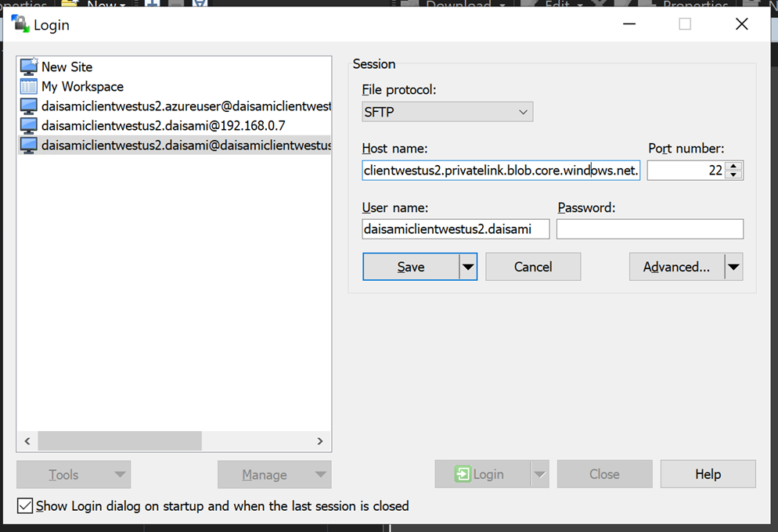This screenshot has height=532, width=778.
Task: Open the Save button dropdown arrow
Action: pyautogui.click(x=468, y=267)
